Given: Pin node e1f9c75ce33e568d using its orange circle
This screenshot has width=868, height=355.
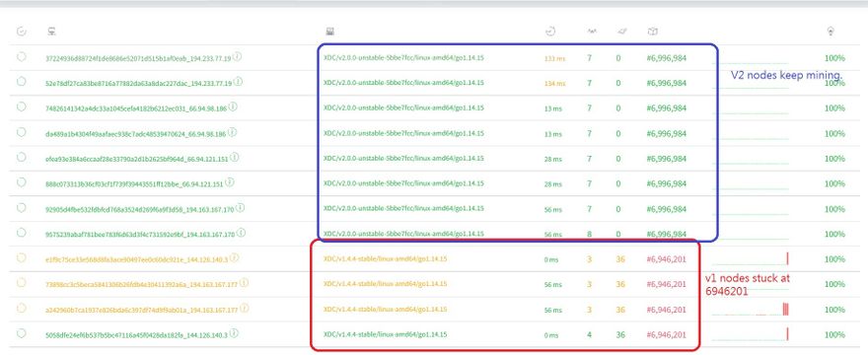Looking at the screenshot, I should [x=21, y=258].
